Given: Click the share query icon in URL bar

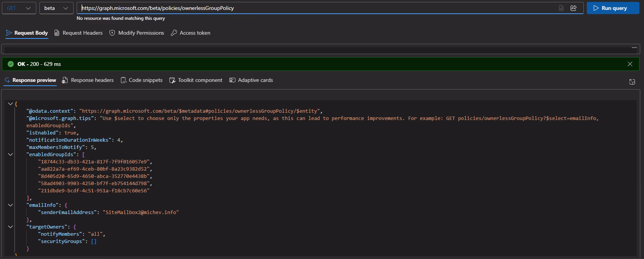Looking at the screenshot, I should pyautogui.click(x=573, y=8).
